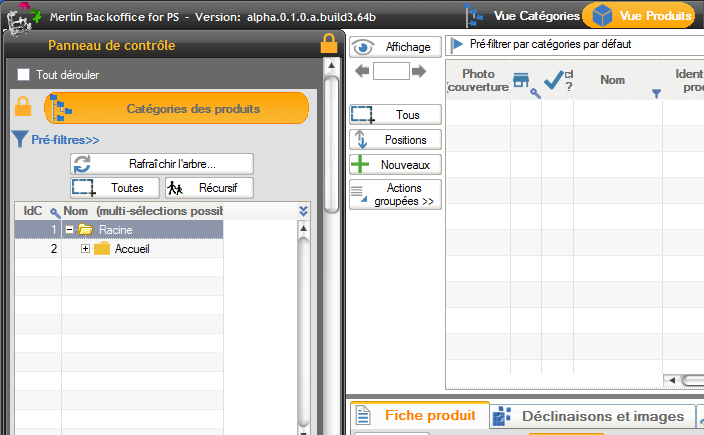Screen dimensions: 704x435
Task: Click Photo couverture column header
Action: (478, 80)
